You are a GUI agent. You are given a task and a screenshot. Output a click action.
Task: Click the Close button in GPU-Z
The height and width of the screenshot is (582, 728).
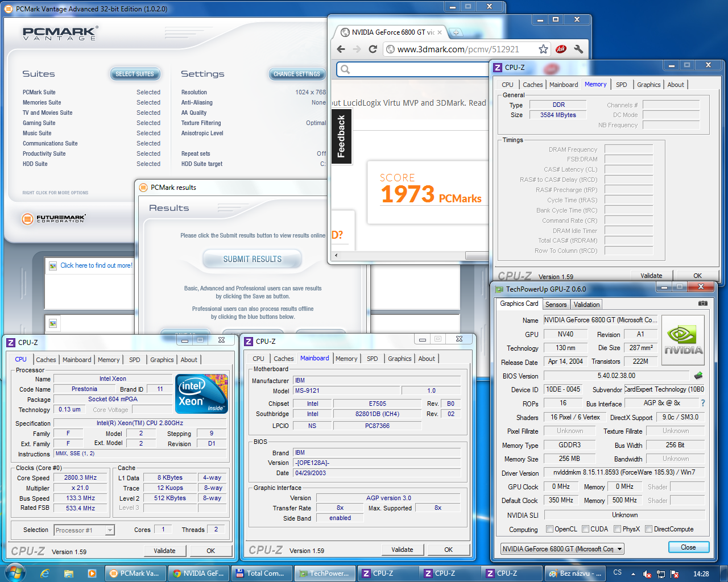pos(688,547)
